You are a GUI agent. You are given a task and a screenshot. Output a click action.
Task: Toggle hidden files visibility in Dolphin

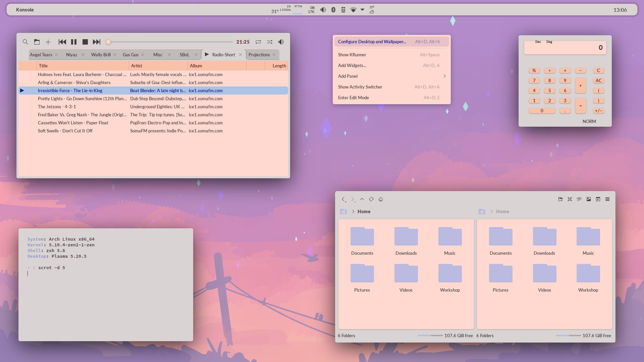coord(579,199)
